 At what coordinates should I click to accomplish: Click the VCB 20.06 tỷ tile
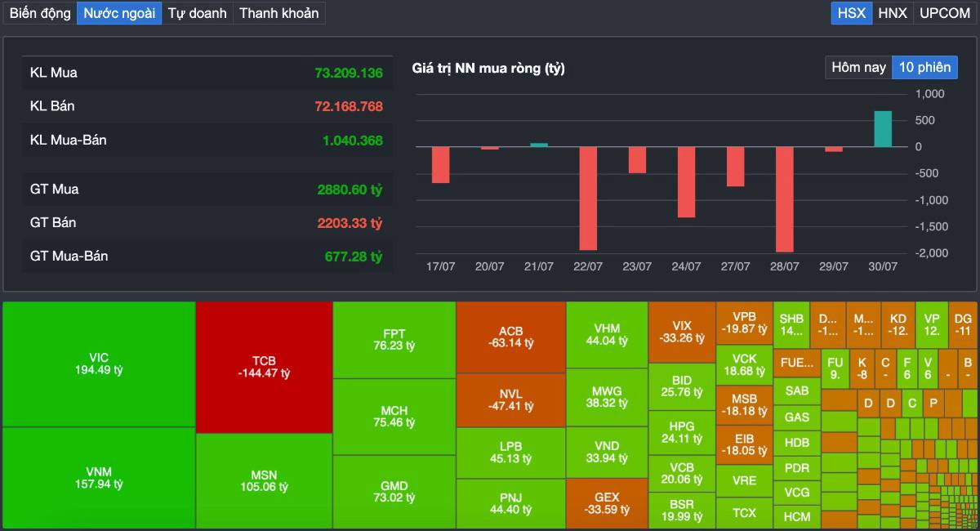682,474
